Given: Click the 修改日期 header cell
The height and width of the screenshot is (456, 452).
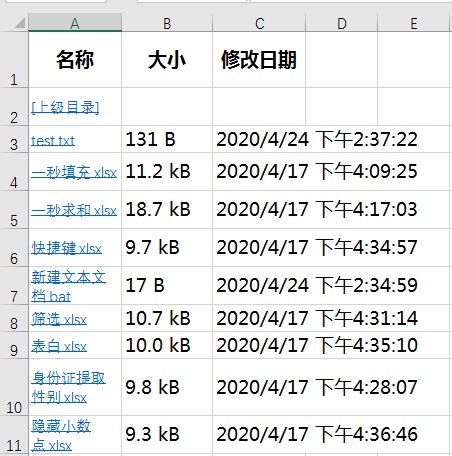Looking at the screenshot, I should click(259, 60).
